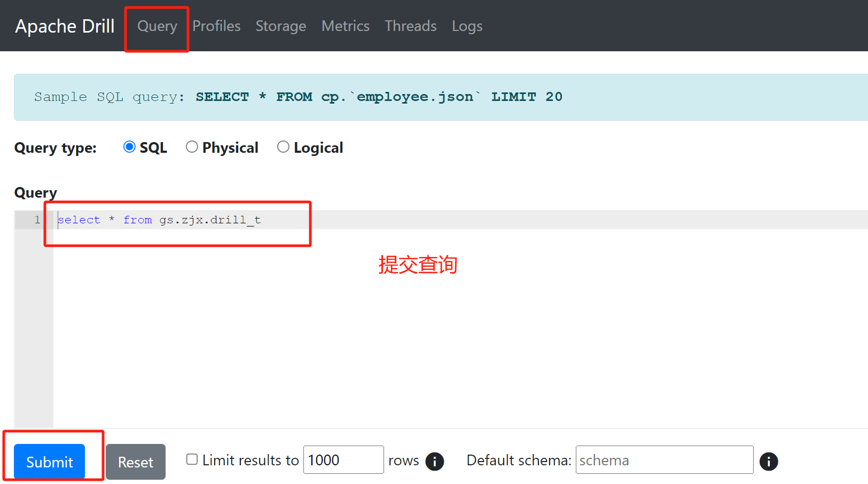Screen dimensions: 868x484
Task: Click inside the rows limit input field
Action: tap(343, 459)
